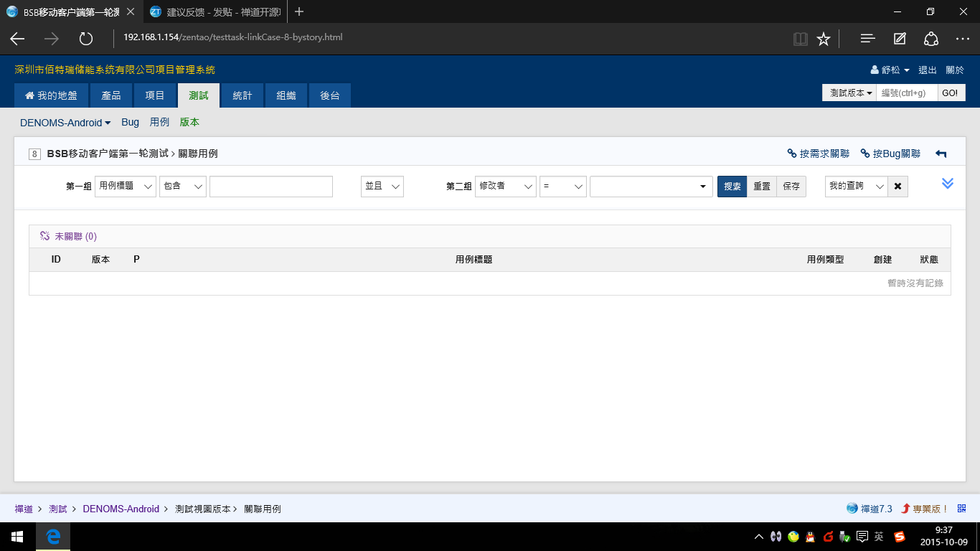Click the Sogou input method tray icon

click(x=899, y=537)
